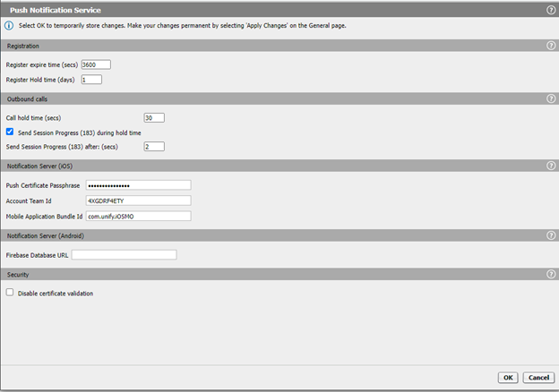Click the Notification Server (Android) section title
The image size is (559, 392).
click(46, 235)
